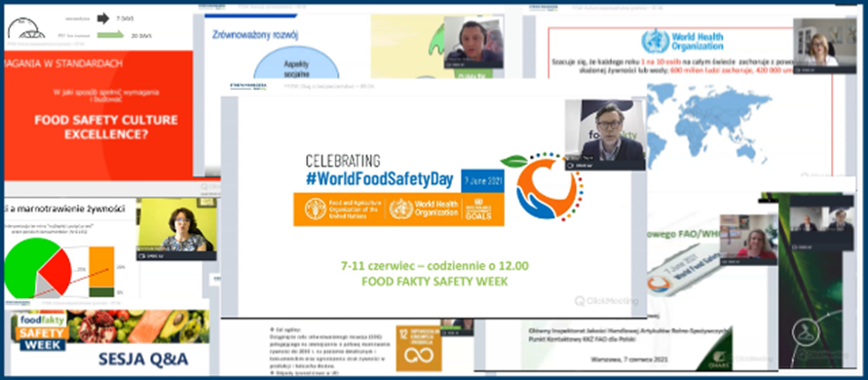Click 'SESJA Q&A' title

tap(143, 360)
